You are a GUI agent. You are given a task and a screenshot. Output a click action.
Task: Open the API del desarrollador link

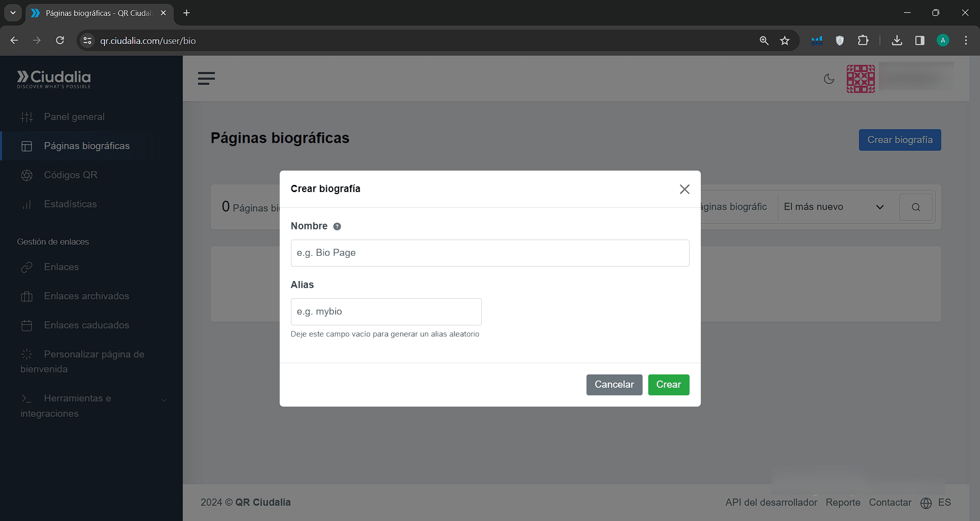771,503
